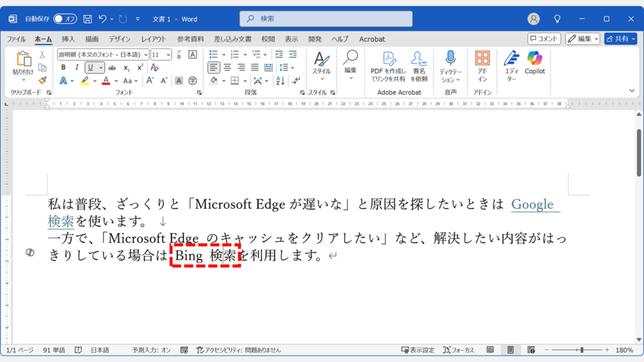Switch to the レイアウト tab

click(153, 39)
